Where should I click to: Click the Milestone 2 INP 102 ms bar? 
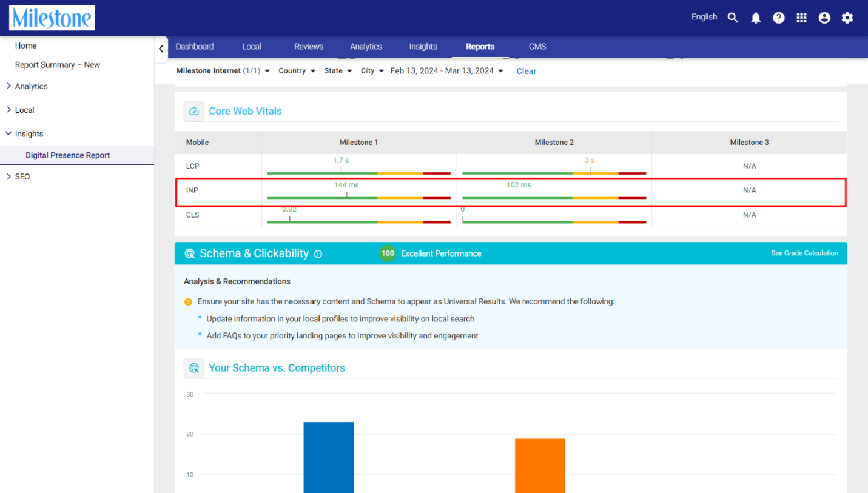click(554, 197)
